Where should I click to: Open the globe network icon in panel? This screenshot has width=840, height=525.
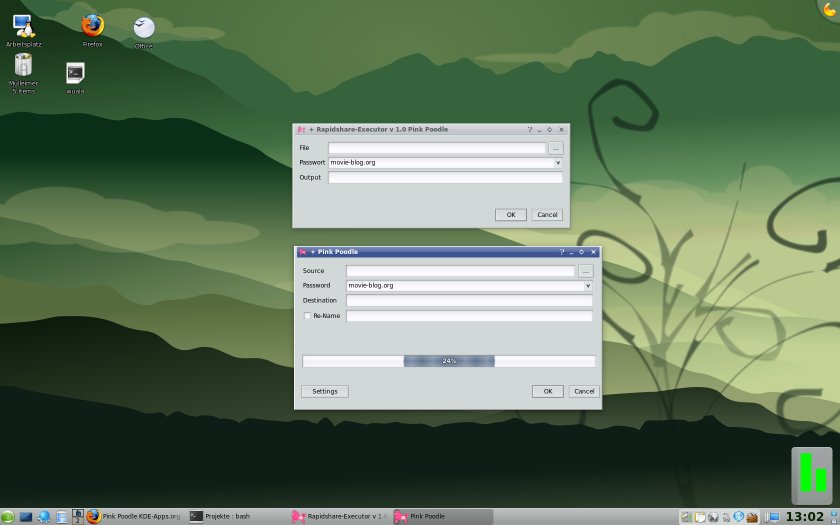pyautogui.click(x=44, y=517)
